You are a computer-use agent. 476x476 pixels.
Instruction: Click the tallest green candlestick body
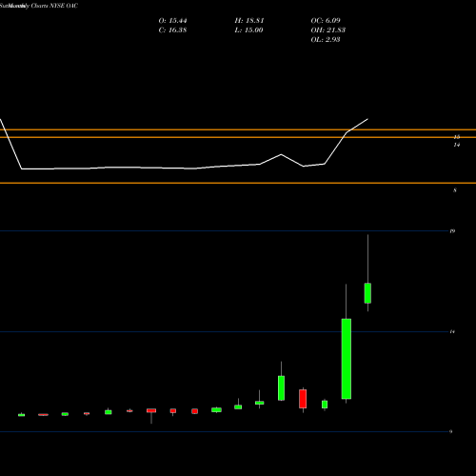[x=347, y=359]
